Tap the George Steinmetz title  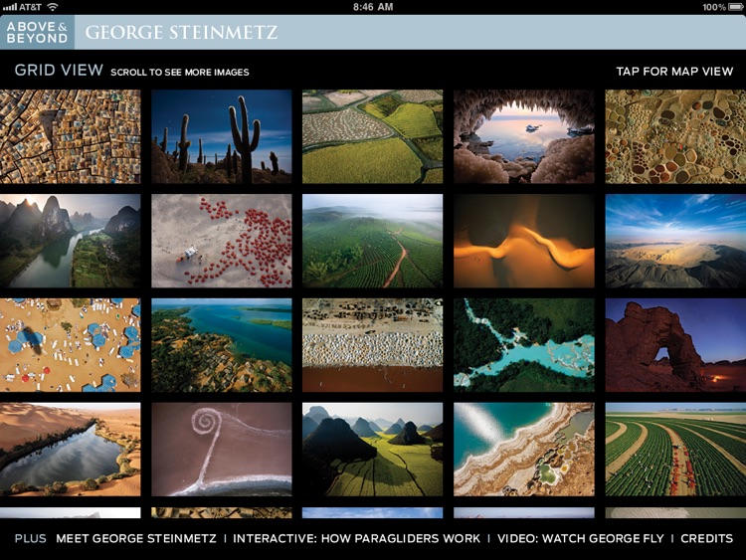(181, 33)
